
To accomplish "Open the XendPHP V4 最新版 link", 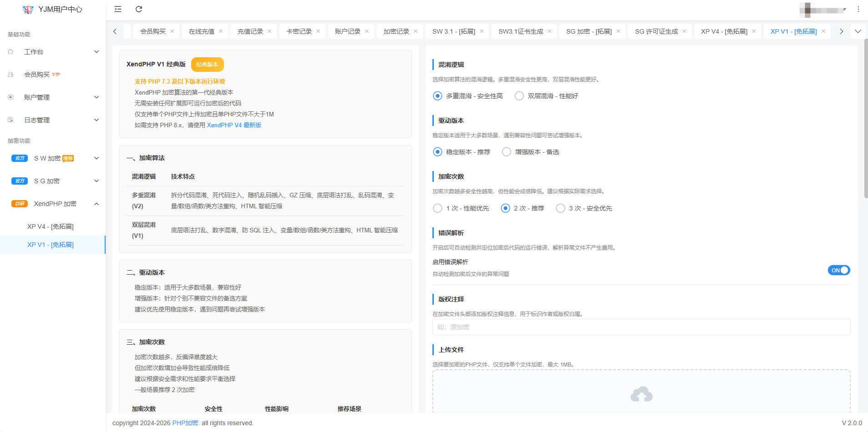I will pyautogui.click(x=234, y=125).
